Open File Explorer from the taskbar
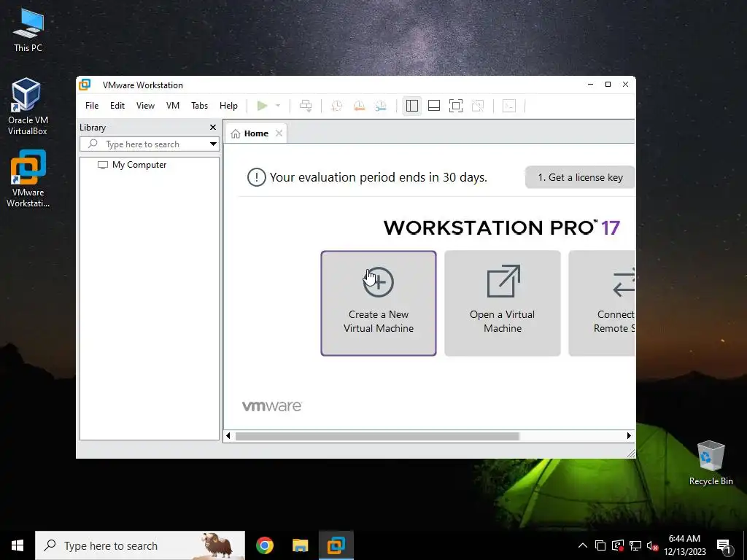Screen dimensions: 747x560 300,545
